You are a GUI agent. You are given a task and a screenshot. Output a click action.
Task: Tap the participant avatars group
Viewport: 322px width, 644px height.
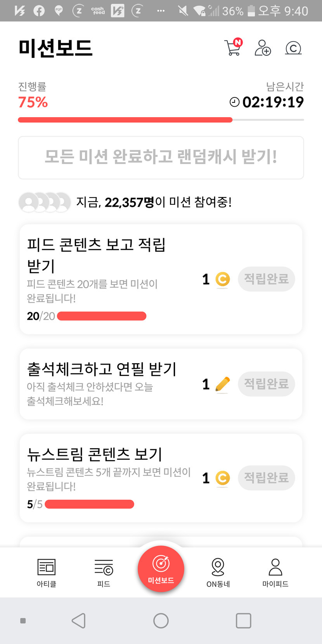point(44,202)
